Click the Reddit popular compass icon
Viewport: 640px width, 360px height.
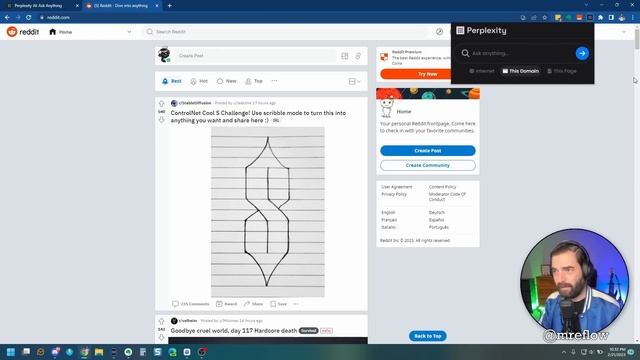click(439, 32)
